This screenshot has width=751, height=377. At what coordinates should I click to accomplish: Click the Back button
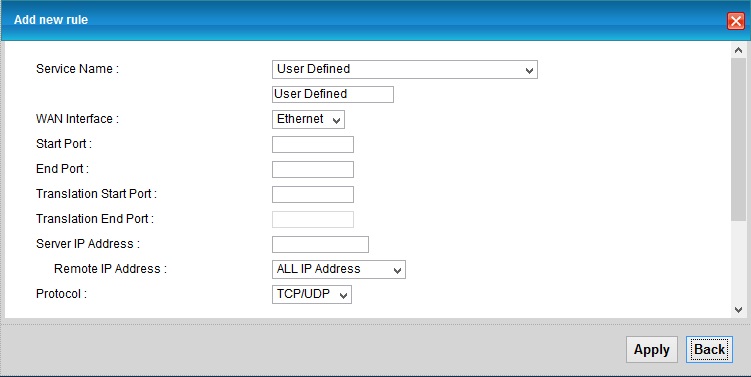[x=709, y=350]
